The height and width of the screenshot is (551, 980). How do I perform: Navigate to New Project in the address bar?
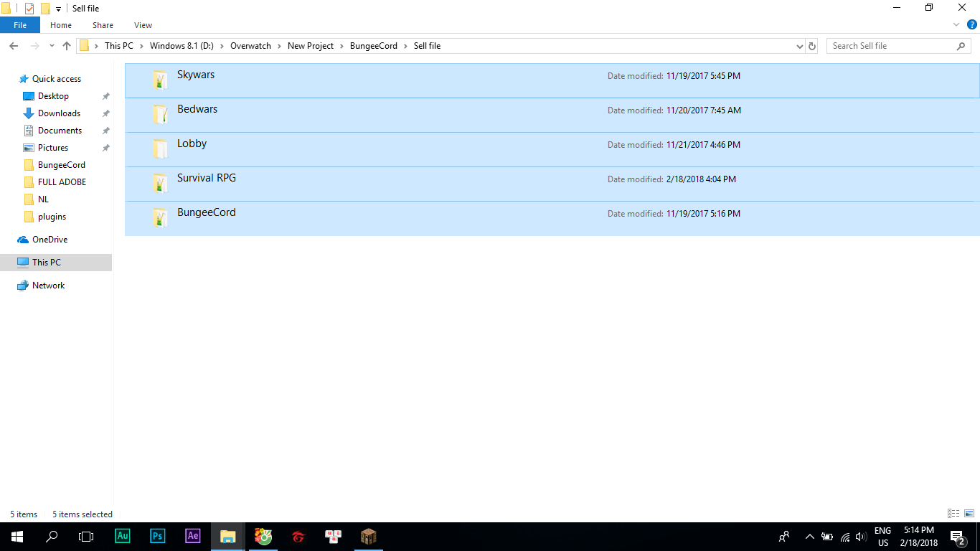311,46
